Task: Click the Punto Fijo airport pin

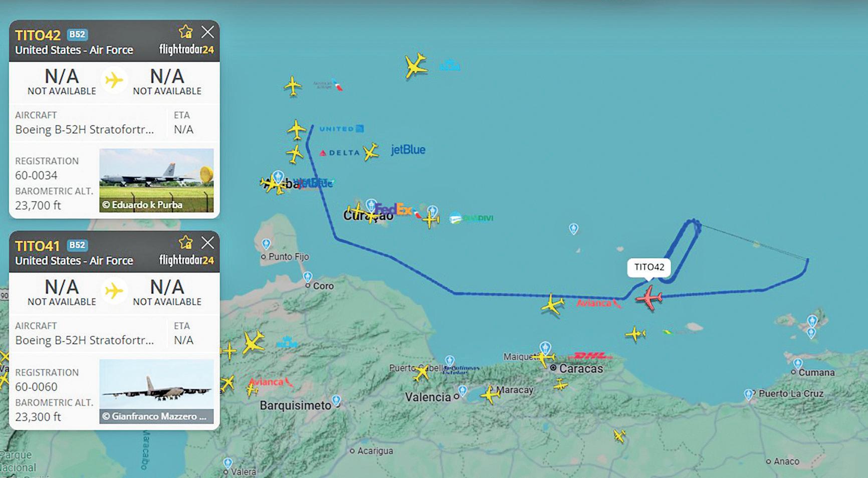Action: click(267, 244)
